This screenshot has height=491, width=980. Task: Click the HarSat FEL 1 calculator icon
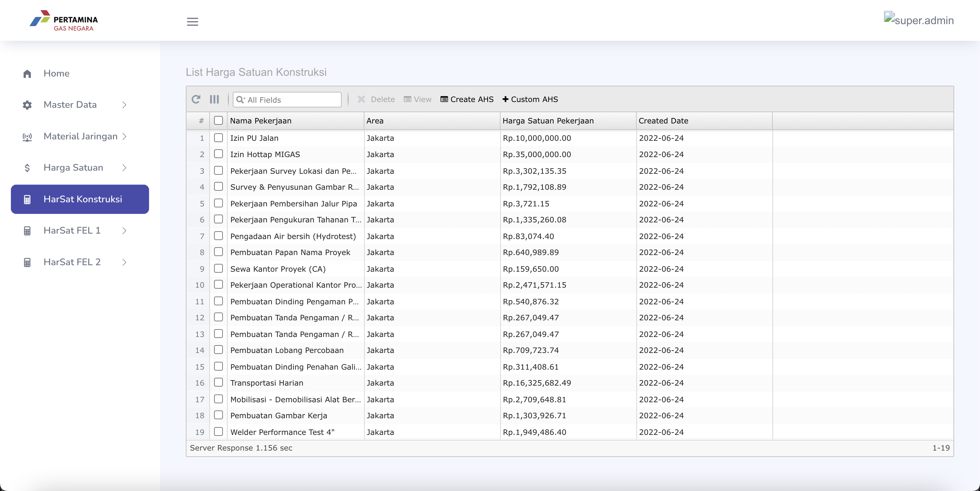click(x=27, y=231)
